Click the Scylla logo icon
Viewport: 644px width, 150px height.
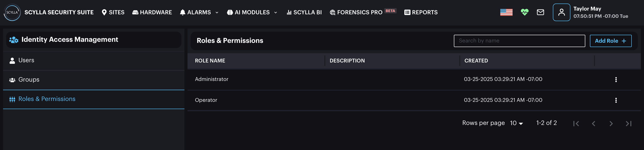pos(12,12)
